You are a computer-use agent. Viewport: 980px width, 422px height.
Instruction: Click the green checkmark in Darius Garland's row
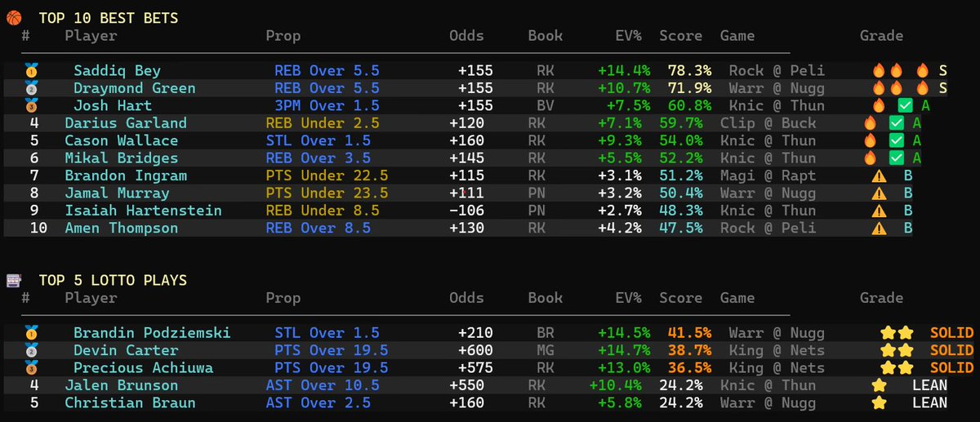point(897,123)
